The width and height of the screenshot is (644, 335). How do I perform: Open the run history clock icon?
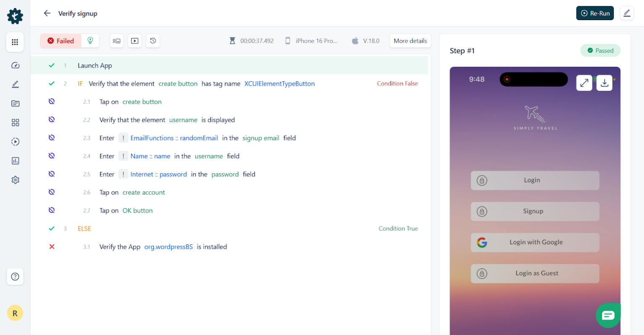[153, 41]
